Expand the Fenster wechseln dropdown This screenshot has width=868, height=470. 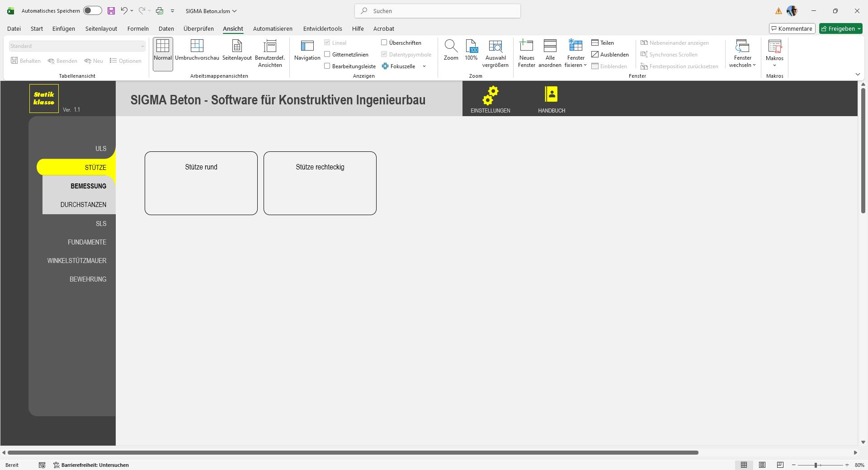click(742, 65)
